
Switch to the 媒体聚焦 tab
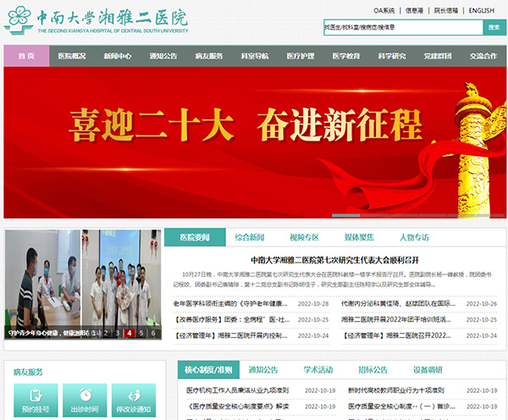tap(359, 238)
